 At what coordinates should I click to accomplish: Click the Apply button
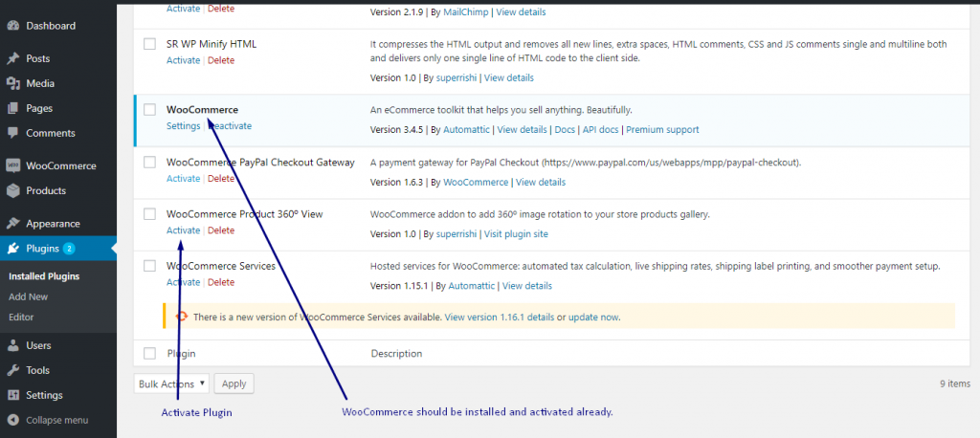point(234,383)
